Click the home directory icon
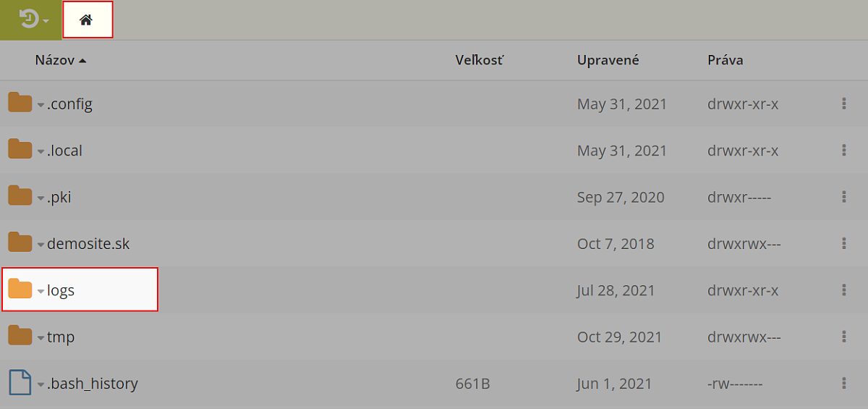This screenshot has height=409, width=868. [x=86, y=20]
